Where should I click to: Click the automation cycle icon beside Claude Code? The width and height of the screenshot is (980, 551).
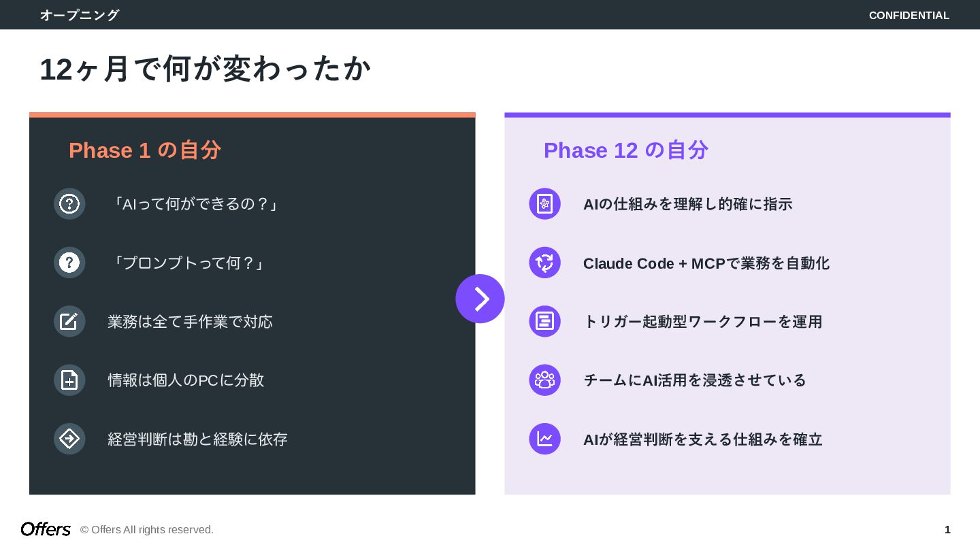coord(544,263)
